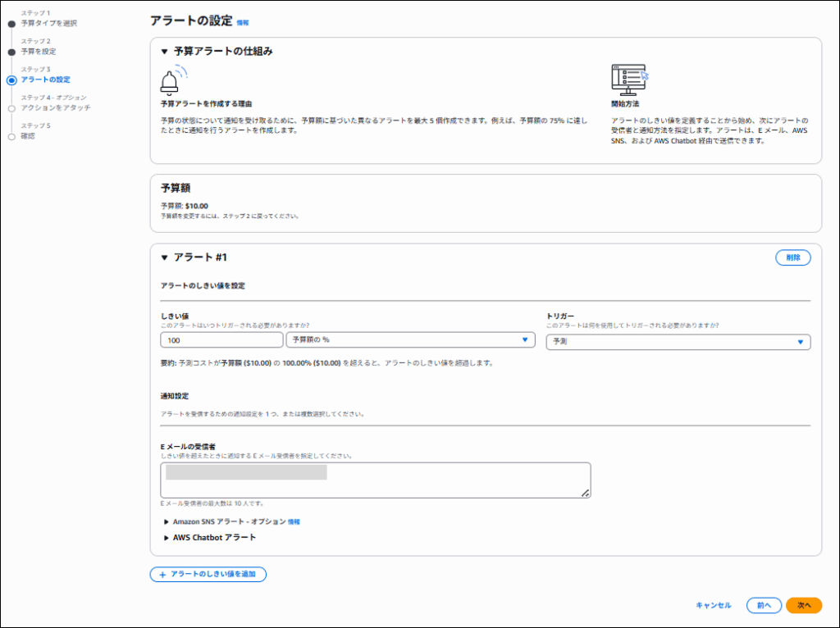Open the トリガー dropdown showing 予測
Screen dimensions: 840x628
coord(678,342)
